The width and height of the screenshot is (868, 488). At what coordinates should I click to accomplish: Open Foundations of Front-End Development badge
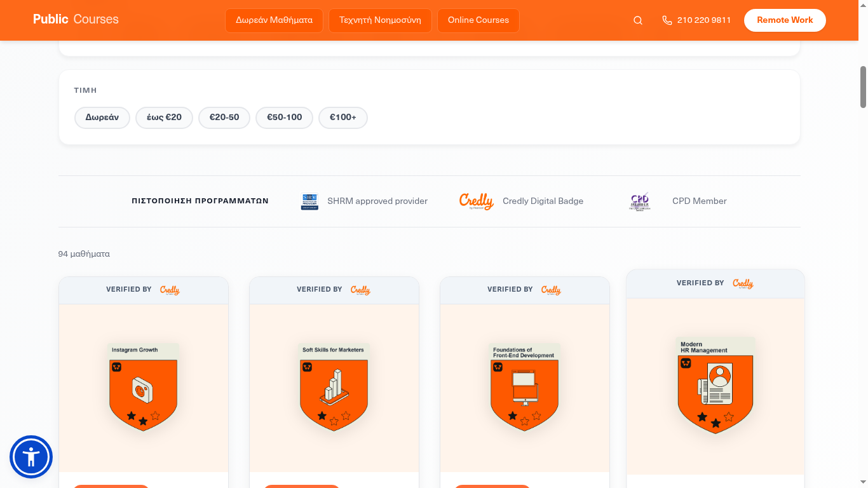pos(525,387)
